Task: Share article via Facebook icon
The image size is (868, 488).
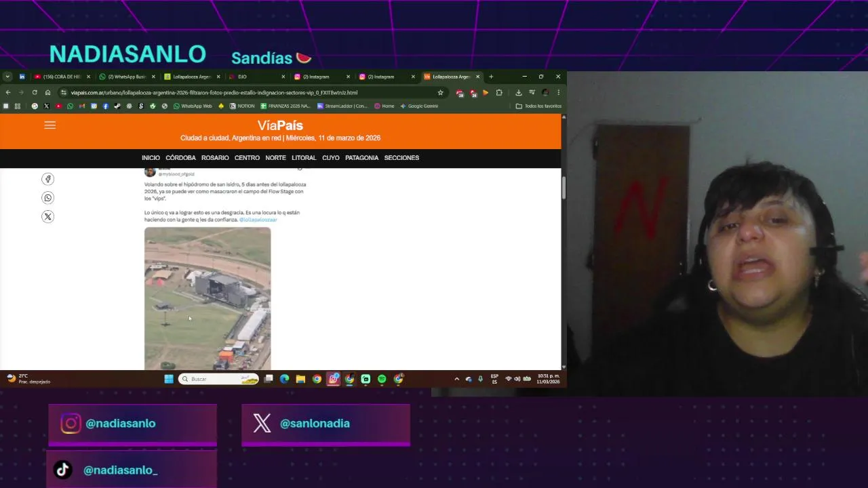Action: (x=47, y=179)
